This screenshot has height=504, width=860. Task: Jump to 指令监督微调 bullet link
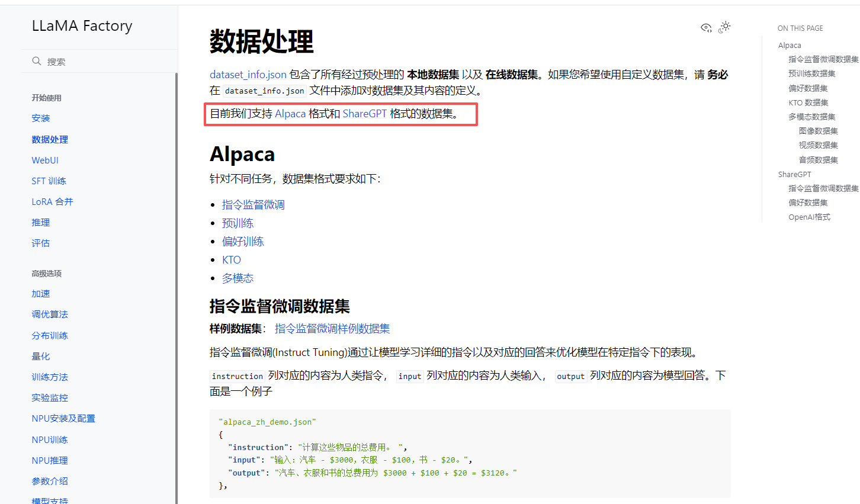pyautogui.click(x=253, y=205)
